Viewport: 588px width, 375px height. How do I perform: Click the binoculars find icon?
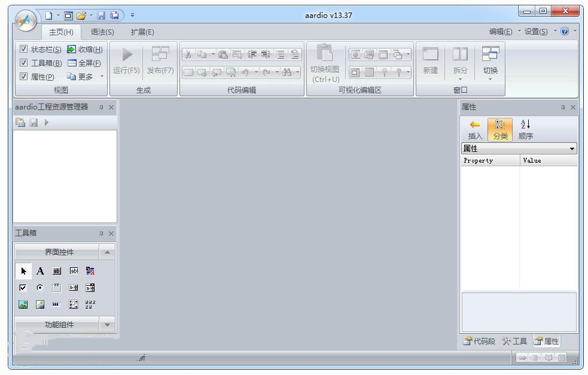[287, 72]
